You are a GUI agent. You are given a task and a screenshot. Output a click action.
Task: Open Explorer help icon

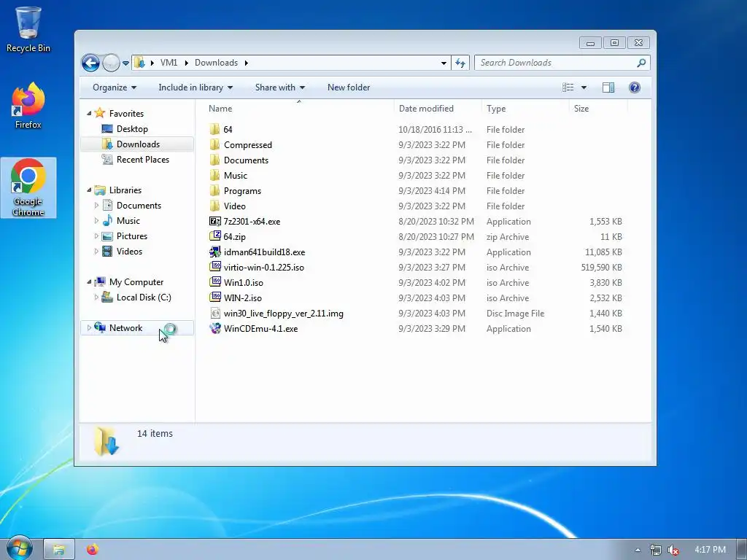point(635,87)
